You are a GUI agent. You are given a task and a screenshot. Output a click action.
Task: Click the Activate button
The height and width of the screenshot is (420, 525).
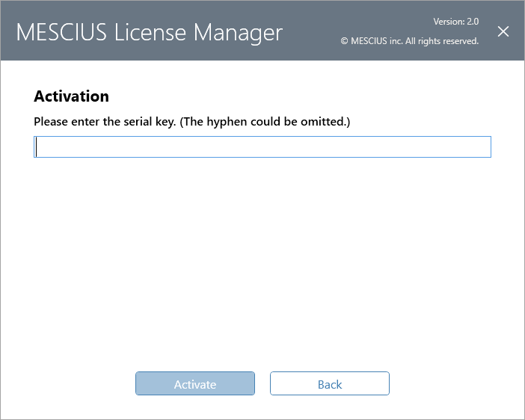point(195,383)
